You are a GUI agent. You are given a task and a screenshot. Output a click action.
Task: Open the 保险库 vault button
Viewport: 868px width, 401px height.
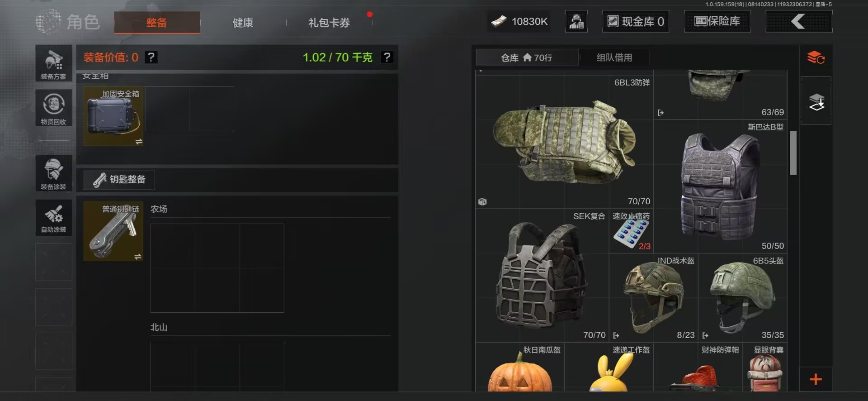(x=717, y=21)
